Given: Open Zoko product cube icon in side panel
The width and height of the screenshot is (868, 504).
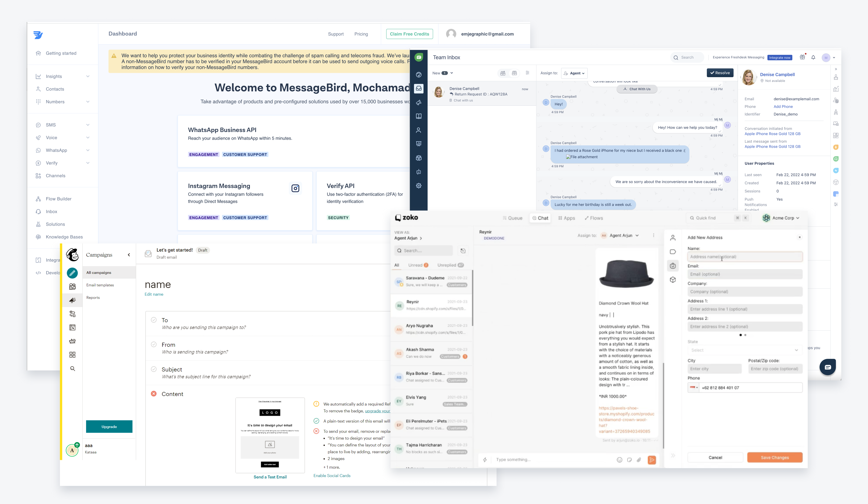Looking at the screenshot, I should coord(673,280).
